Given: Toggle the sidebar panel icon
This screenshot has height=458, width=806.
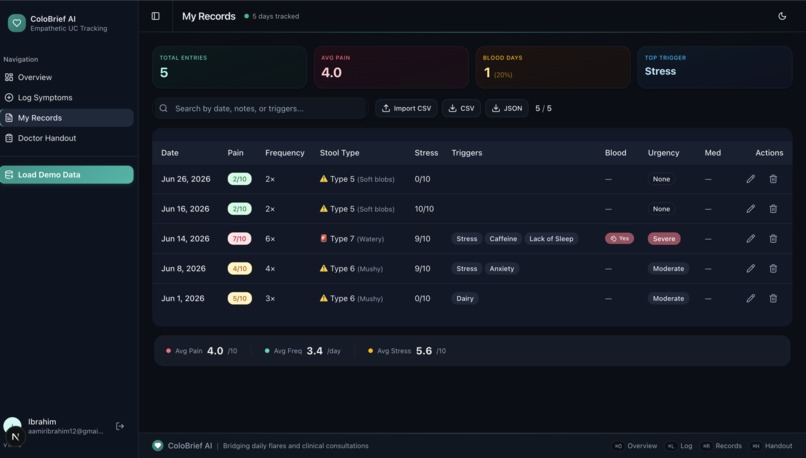Looking at the screenshot, I should coord(155,16).
